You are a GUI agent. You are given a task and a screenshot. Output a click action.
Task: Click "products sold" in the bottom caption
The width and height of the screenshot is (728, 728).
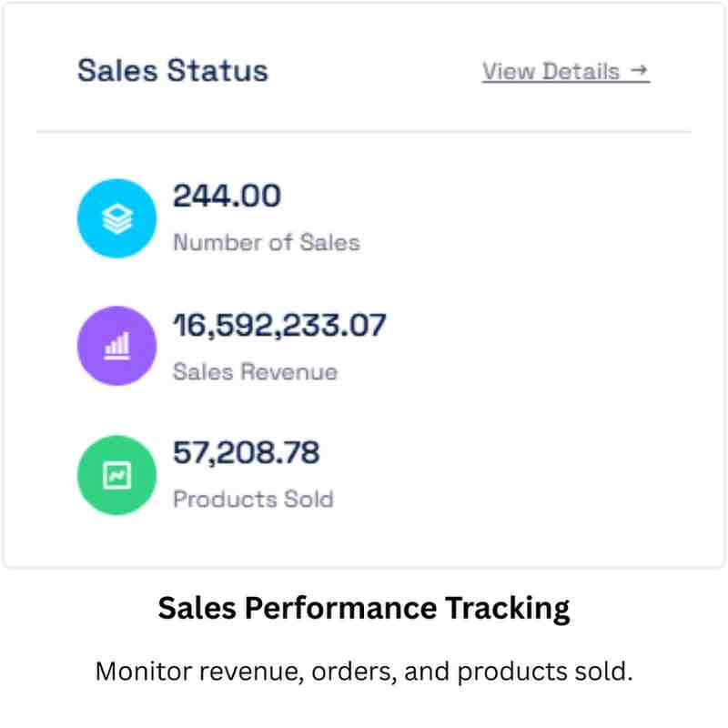point(540,673)
